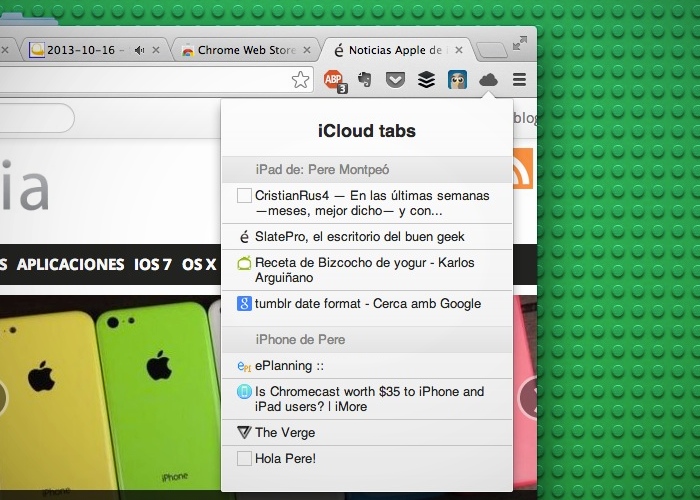Bookmark this page with the star
Viewport: 700px width, 500px height.
[300, 80]
